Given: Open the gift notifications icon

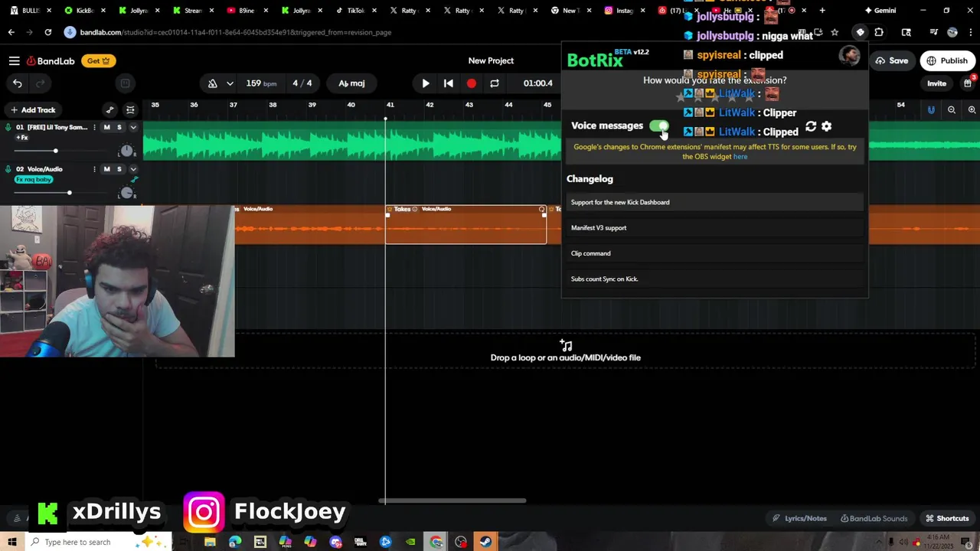Looking at the screenshot, I should (x=968, y=83).
